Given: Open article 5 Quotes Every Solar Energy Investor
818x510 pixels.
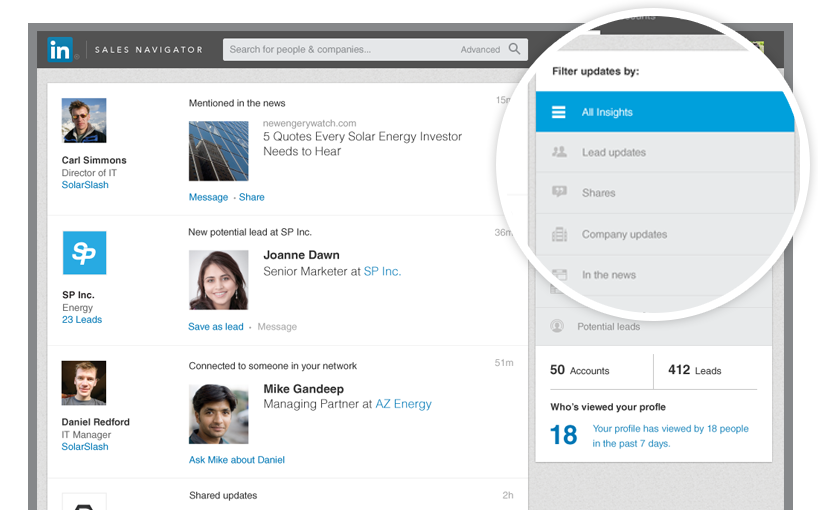Looking at the screenshot, I should tap(362, 144).
